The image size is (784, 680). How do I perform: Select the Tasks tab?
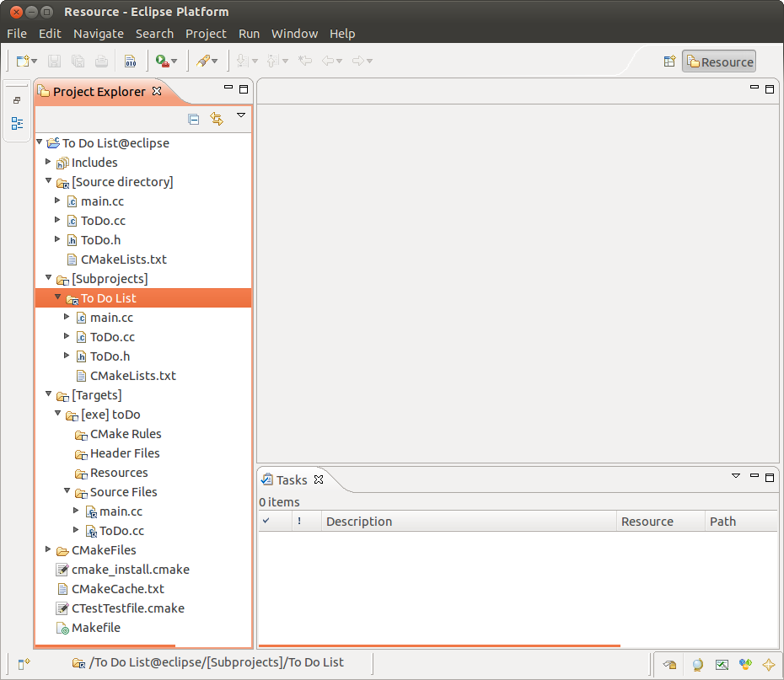point(292,479)
